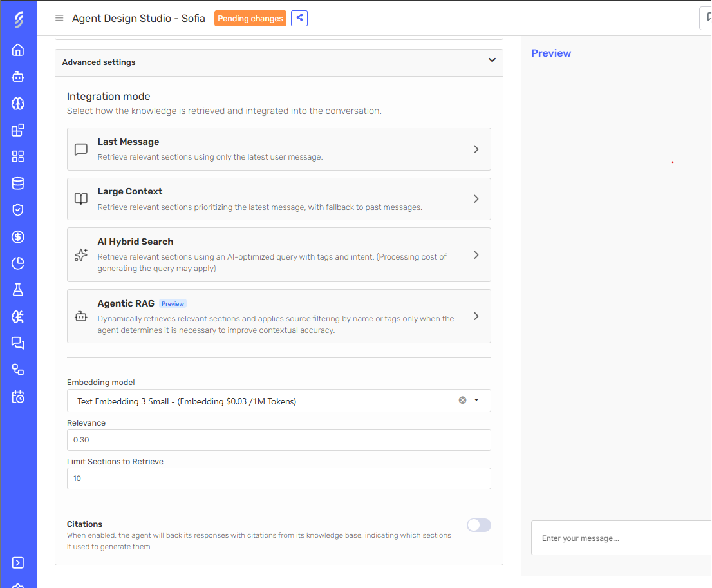Select Large Context integration mode
The width and height of the screenshot is (712, 588).
click(279, 199)
